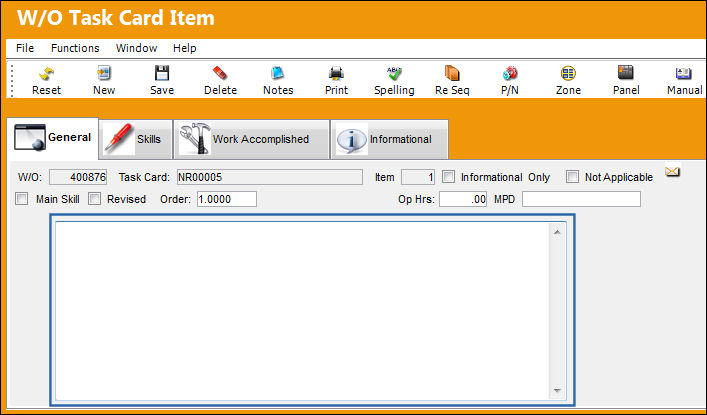Switch to the Work Accomplished tab
This screenshot has height=415, width=707.
click(x=252, y=139)
